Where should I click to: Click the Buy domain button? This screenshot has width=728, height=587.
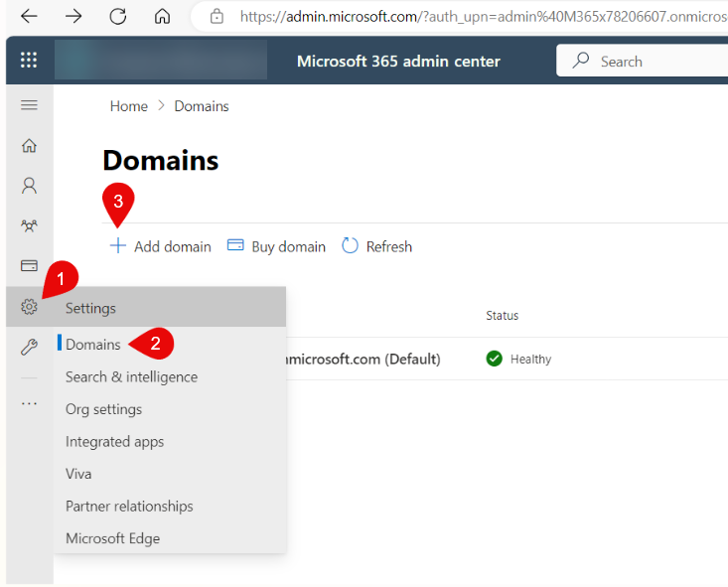276,246
